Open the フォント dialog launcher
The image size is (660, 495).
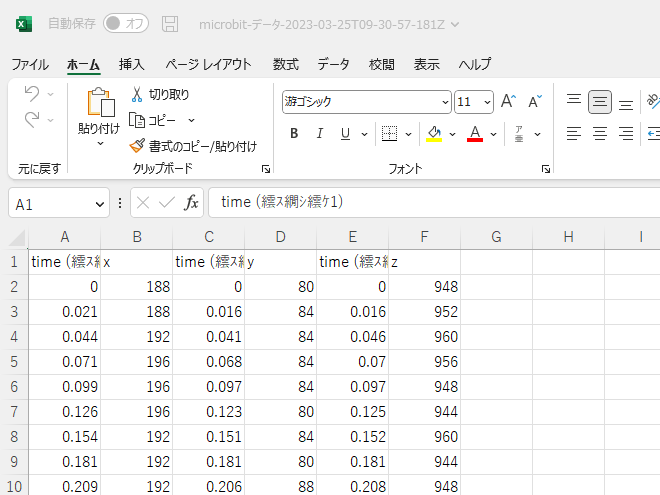pyautogui.click(x=546, y=169)
